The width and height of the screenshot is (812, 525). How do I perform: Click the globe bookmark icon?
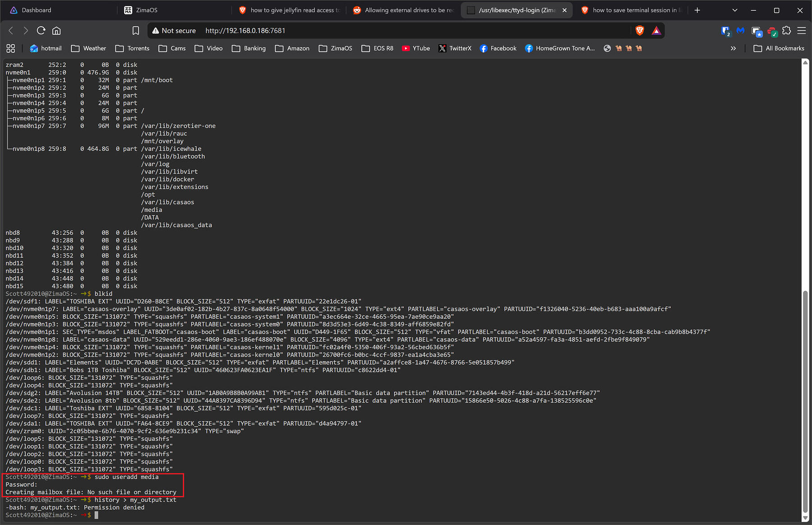coord(607,48)
